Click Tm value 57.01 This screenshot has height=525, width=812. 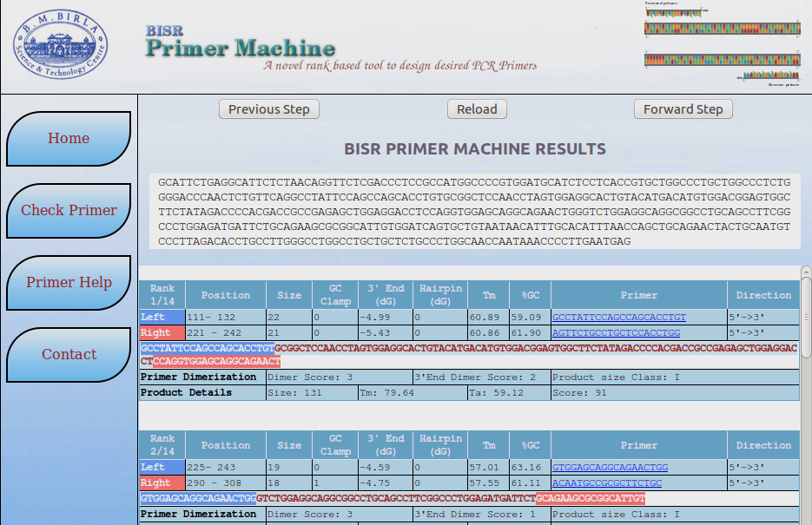click(x=488, y=467)
